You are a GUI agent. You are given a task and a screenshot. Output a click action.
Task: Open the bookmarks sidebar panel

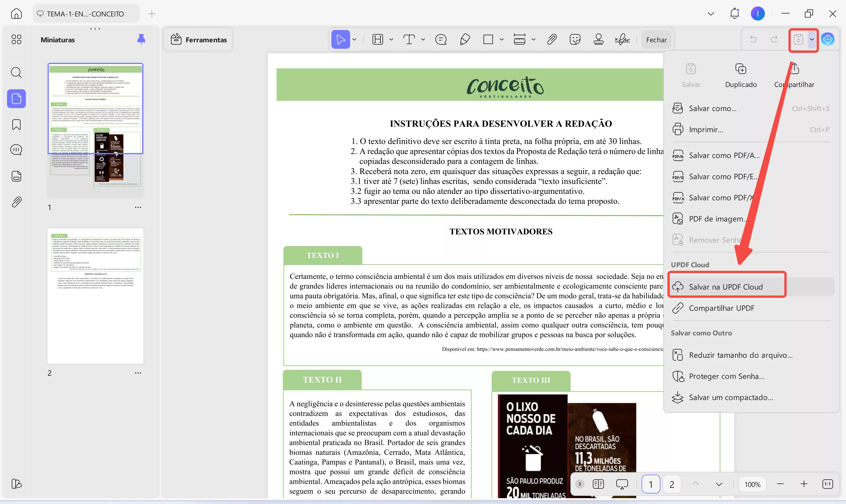(x=16, y=125)
